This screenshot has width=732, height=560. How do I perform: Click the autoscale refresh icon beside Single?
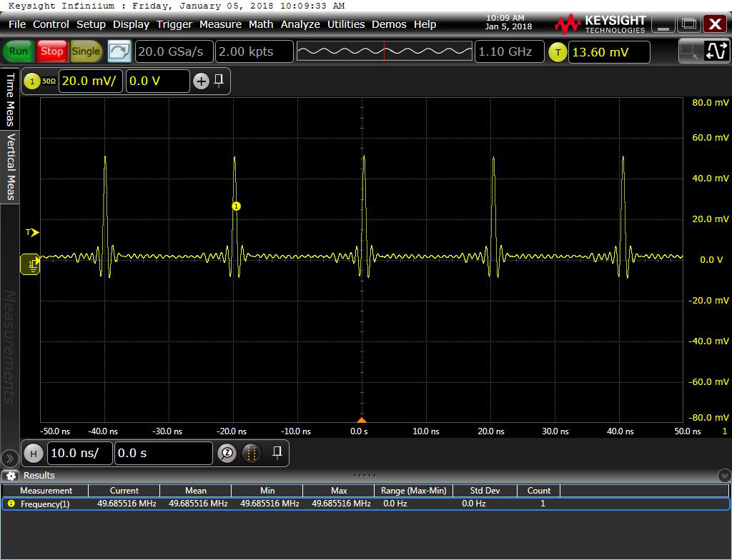click(119, 51)
